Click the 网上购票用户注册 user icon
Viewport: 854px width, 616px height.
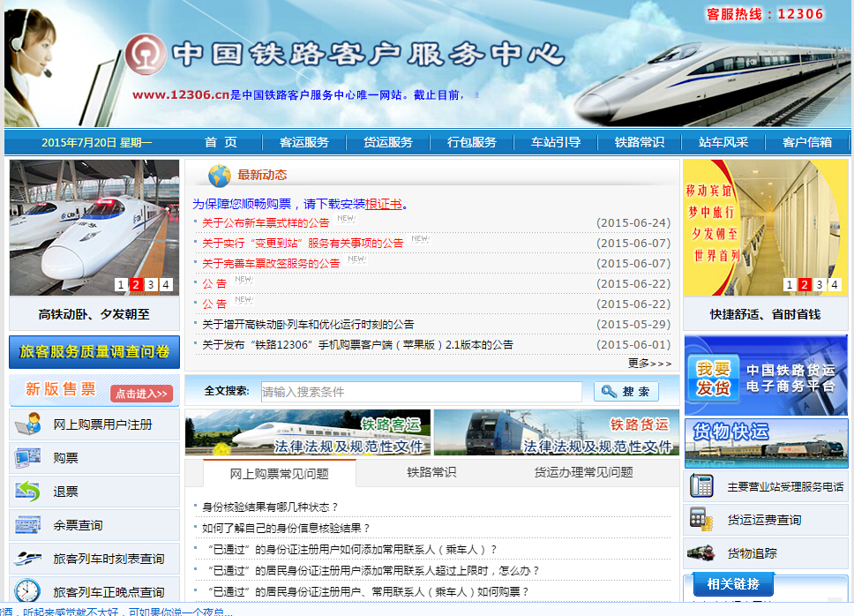28,424
